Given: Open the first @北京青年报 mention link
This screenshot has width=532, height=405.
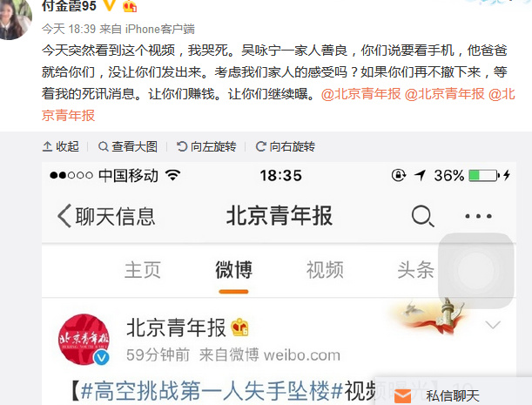Looking at the screenshot, I should 361,94.
